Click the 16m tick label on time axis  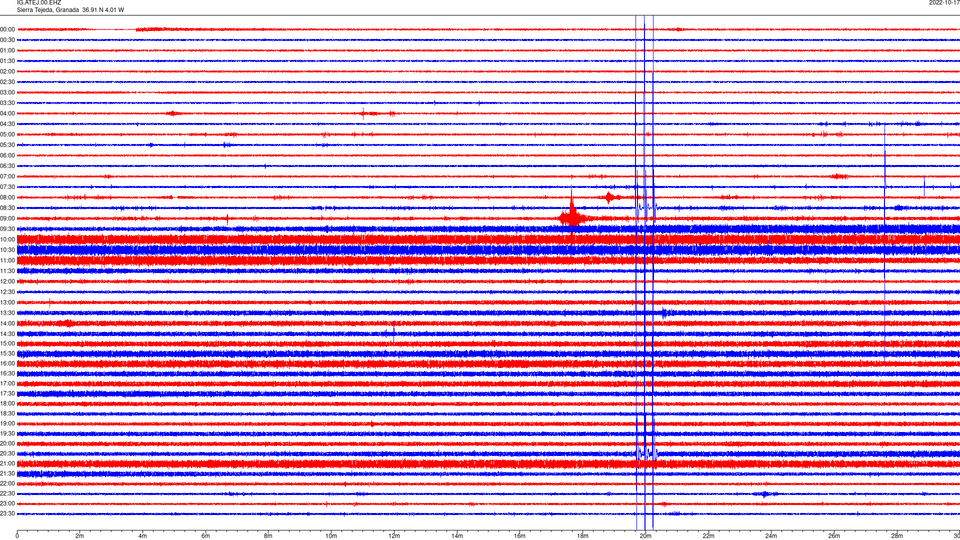coord(520,536)
